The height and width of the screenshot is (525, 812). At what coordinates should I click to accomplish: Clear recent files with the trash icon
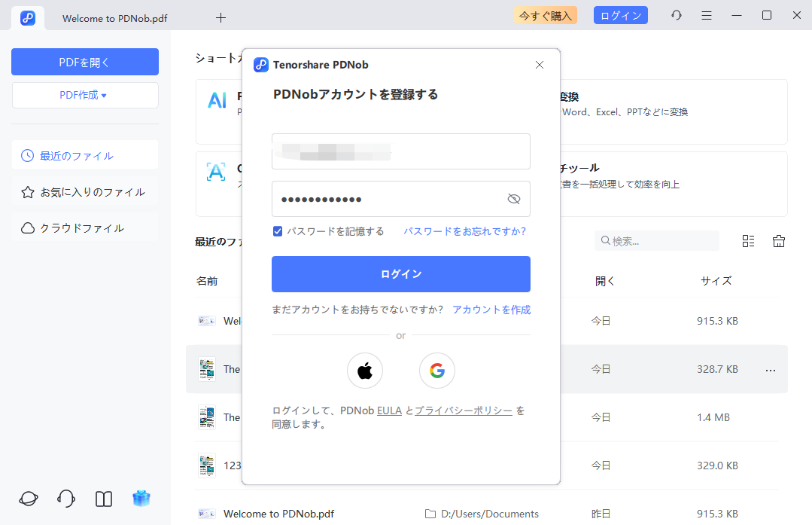coord(778,240)
